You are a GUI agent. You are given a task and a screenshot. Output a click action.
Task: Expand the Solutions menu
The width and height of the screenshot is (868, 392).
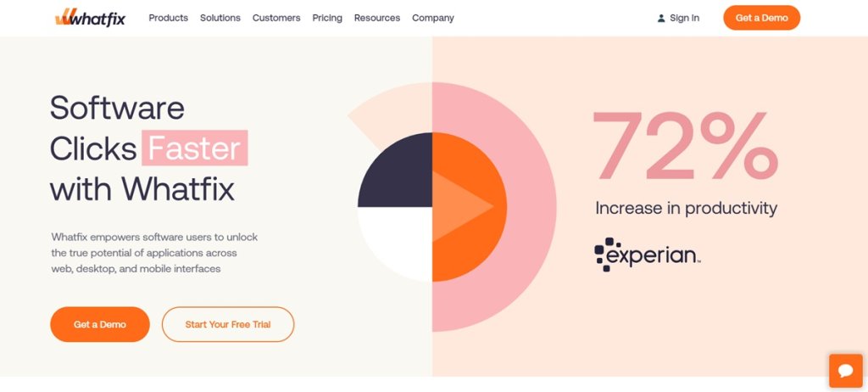pyautogui.click(x=220, y=18)
